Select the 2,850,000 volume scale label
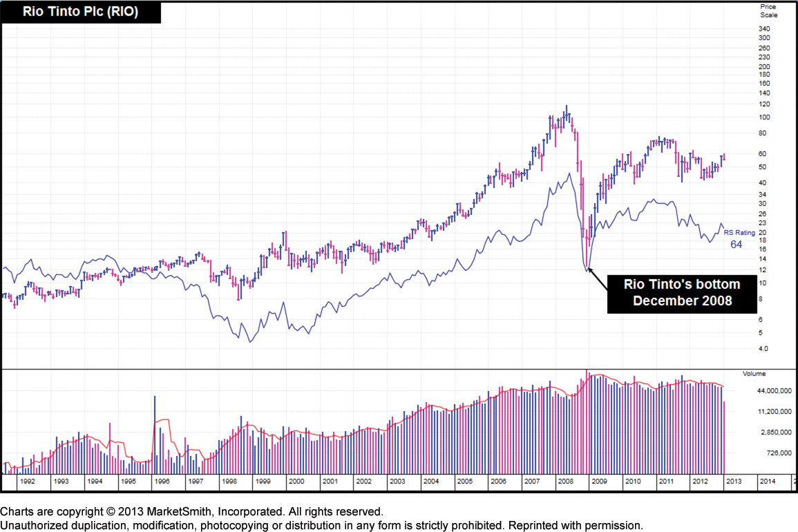The image size is (798, 532). (776, 433)
